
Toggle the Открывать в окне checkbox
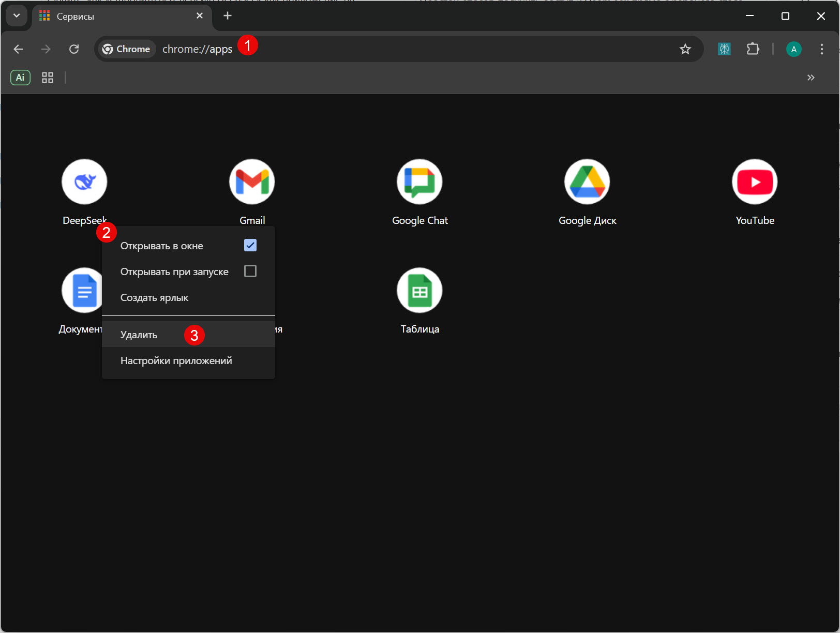pyautogui.click(x=250, y=246)
